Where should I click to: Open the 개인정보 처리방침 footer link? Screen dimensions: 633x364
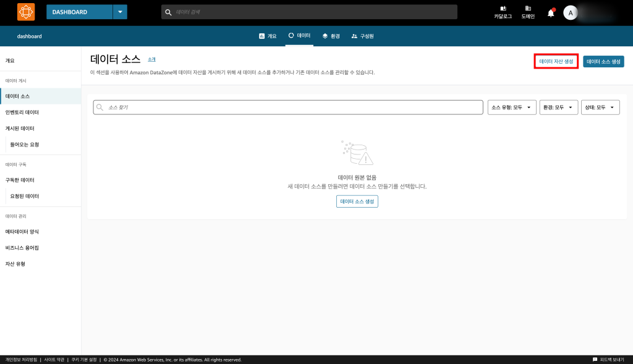pos(21,360)
